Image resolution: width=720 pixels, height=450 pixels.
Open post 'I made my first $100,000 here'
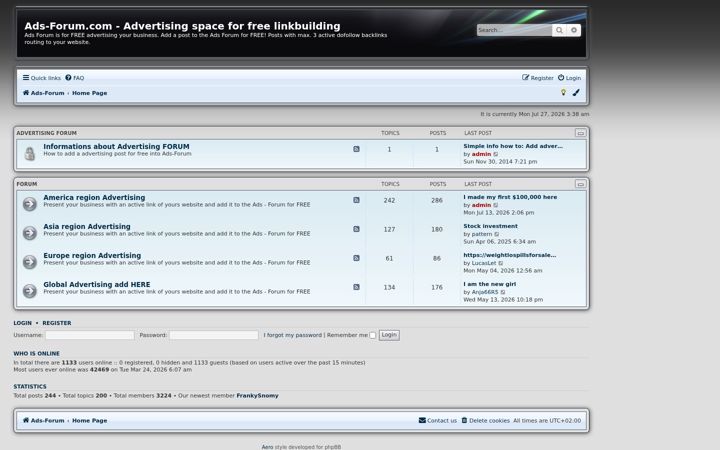[x=510, y=197]
